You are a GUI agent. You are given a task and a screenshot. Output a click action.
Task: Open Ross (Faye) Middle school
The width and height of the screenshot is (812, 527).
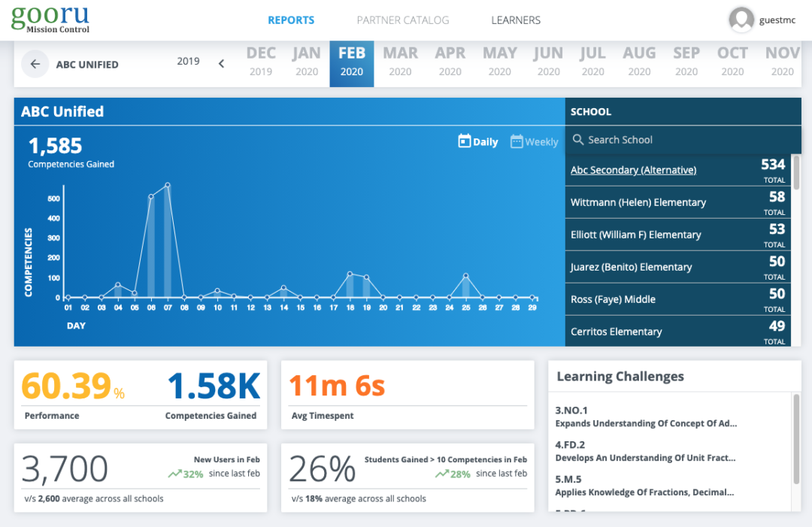(x=678, y=299)
